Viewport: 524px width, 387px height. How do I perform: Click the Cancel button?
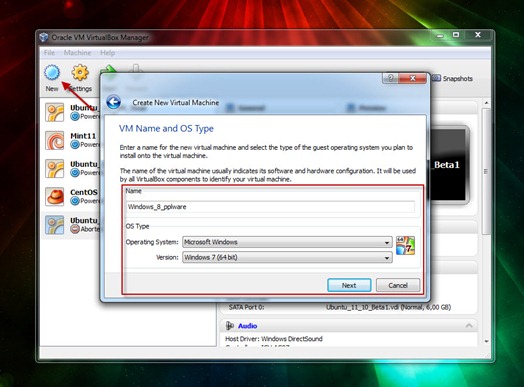click(398, 285)
